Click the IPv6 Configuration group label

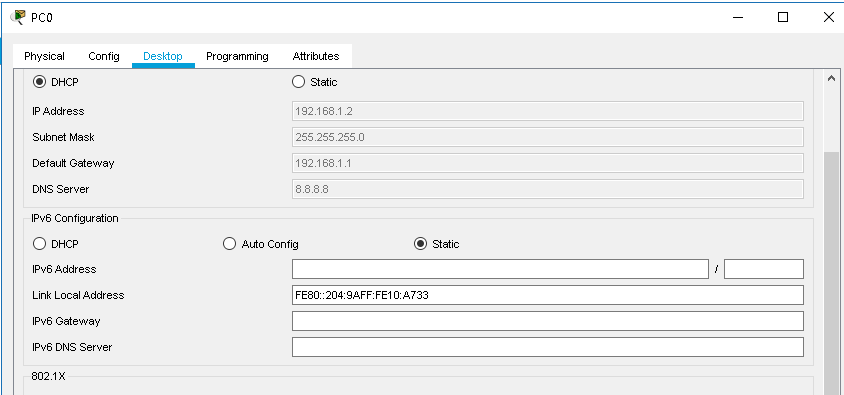coord(75,218)
